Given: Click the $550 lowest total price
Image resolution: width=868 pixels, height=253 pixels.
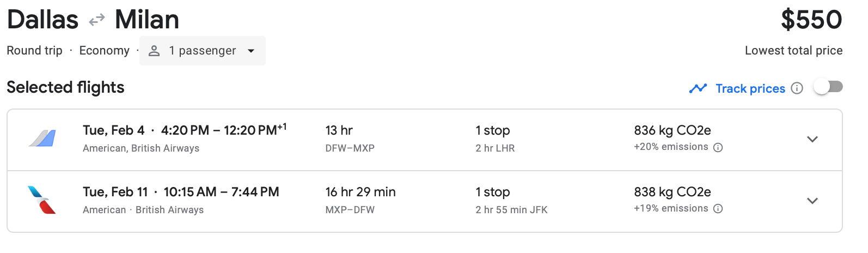Looking at the screenshot, I should pyautogui.click(x=811, y=20).
